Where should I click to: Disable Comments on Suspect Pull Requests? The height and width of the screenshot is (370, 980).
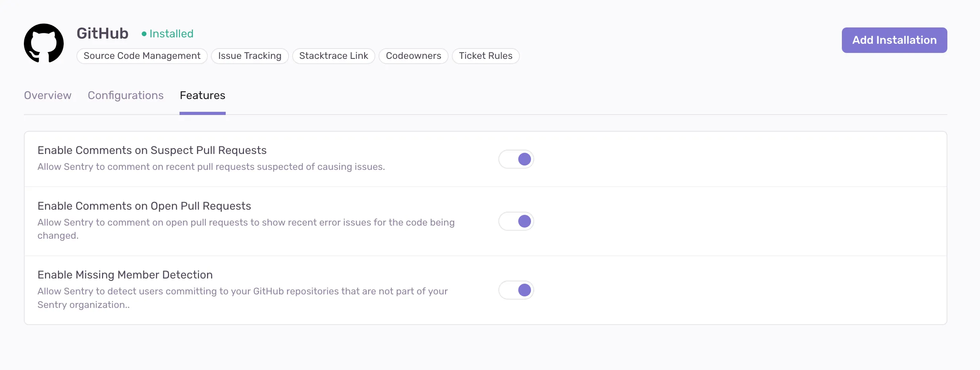[516, 159]
